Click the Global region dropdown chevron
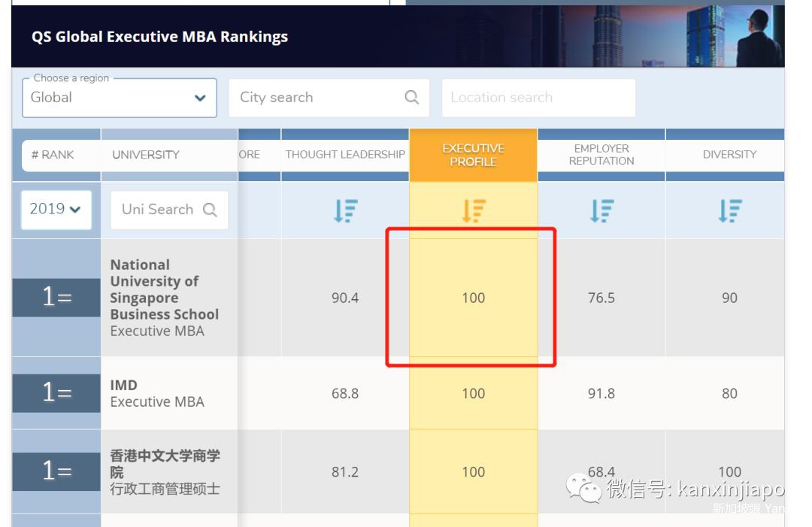The image size is (812, 527). point(200,98)
